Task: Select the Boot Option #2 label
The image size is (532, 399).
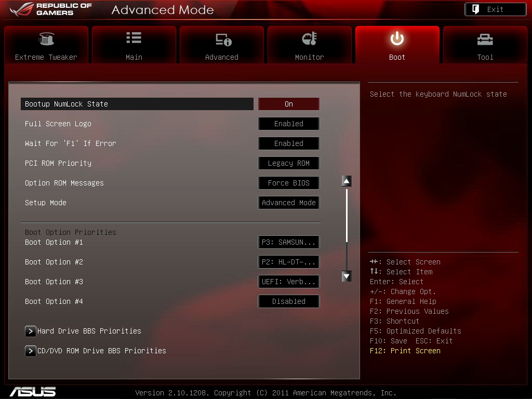Action: 54,262
